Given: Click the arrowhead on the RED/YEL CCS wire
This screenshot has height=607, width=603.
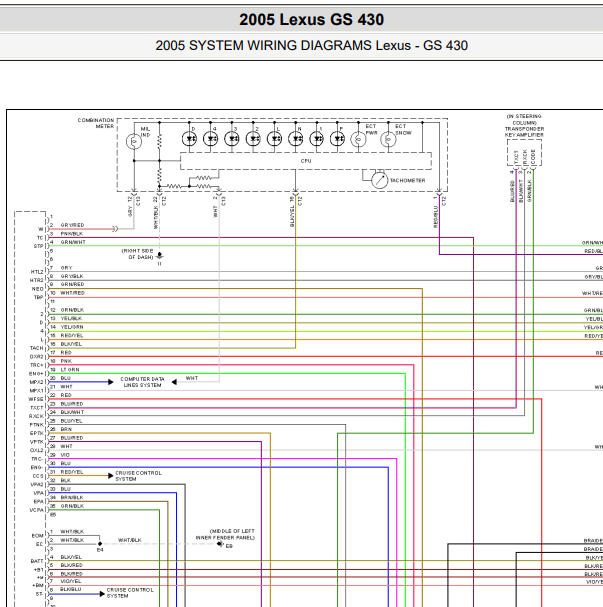Looking at the screenshot, I should [111, 476].
